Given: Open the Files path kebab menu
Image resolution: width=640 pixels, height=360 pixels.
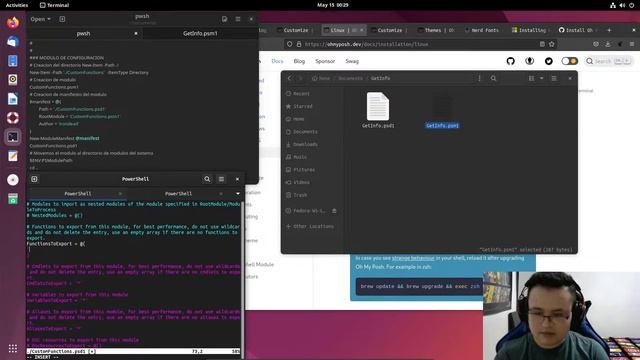Looking at the screenshot, I should pyautogui.click(x=479, y=78).
